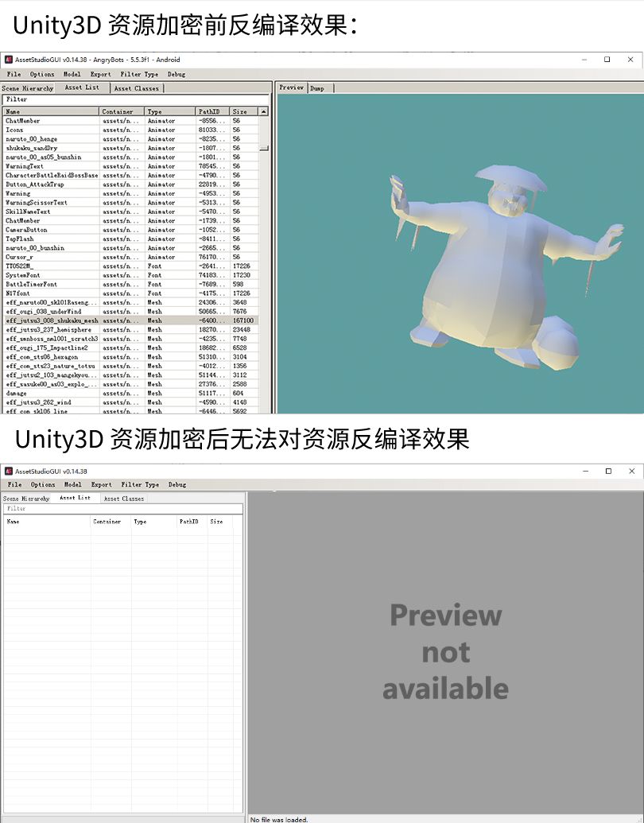Viewport: 644px width, 823px height.
Task: Switch to Asset List tab in lower window
Action: click(x=75, y=498)
